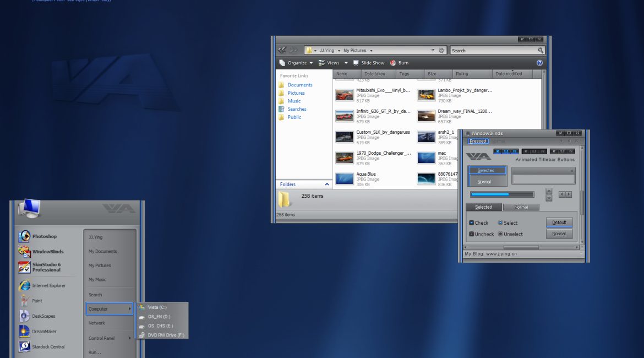Launch Photoshop from the Start menu icon
This screenshot has height=358, width=644.
pyautogui.click(x=24, y=236)
